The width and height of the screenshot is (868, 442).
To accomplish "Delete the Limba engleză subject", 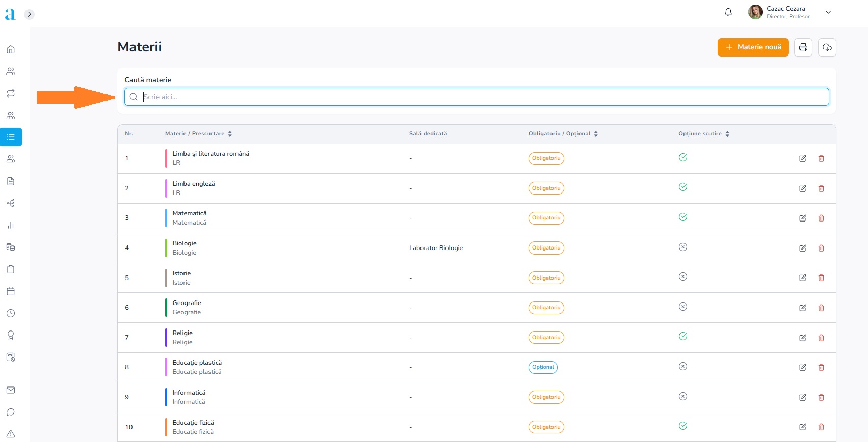I will pyautogui.click(x=821, y=188).
